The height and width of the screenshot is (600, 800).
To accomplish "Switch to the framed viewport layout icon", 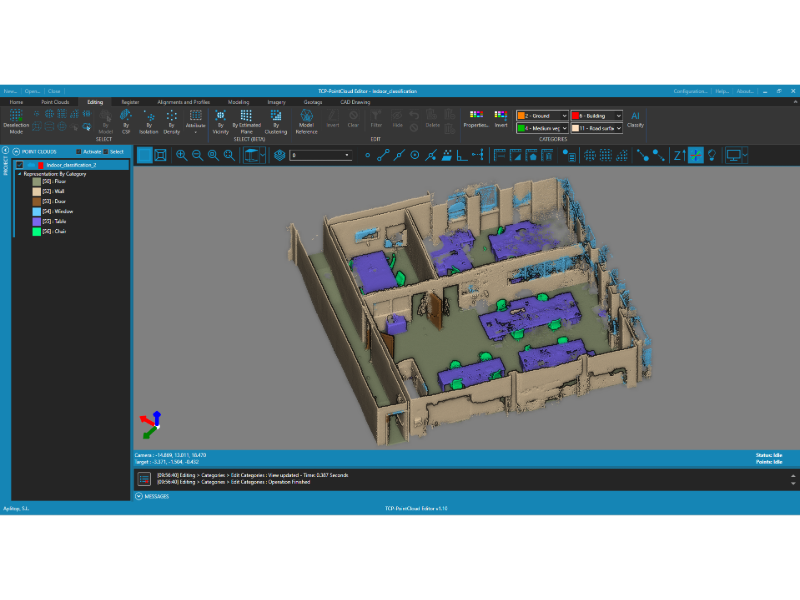I will pyautogui.click(x=160, y=155).
